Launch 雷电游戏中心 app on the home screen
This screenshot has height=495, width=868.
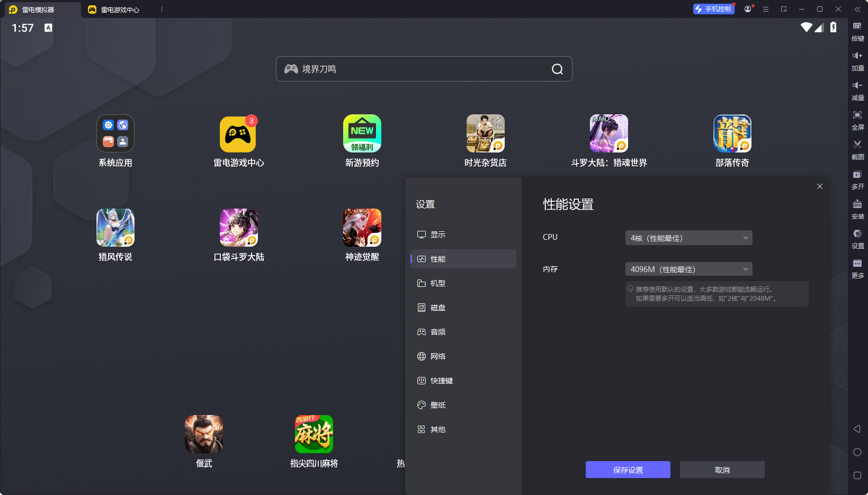coord(238,133)
